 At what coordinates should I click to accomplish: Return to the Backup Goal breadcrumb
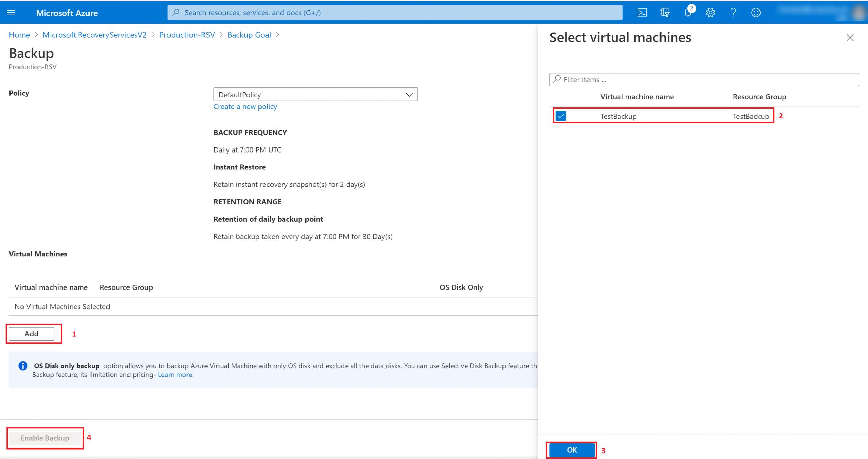249,35
